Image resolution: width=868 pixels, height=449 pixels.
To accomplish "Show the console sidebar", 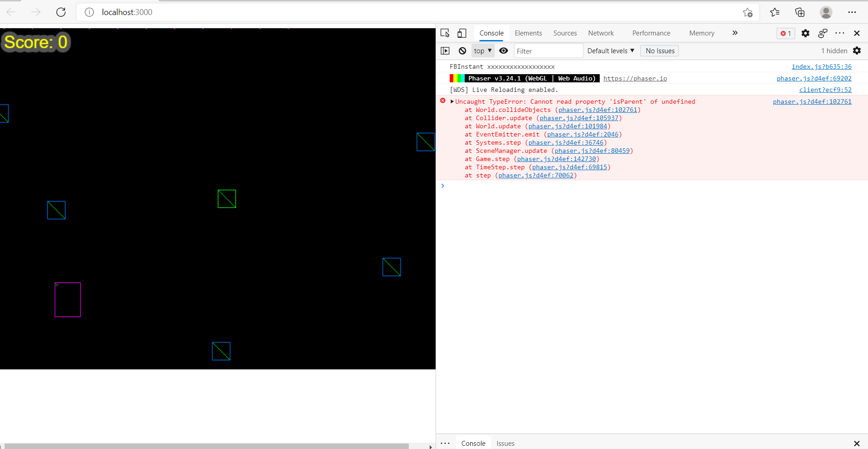I will [445, 51].
